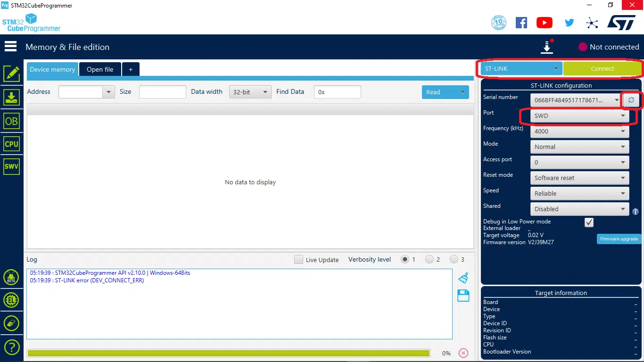644x362 pixels.
Task: Click the full chip erase icon
Action: point(11,323)
